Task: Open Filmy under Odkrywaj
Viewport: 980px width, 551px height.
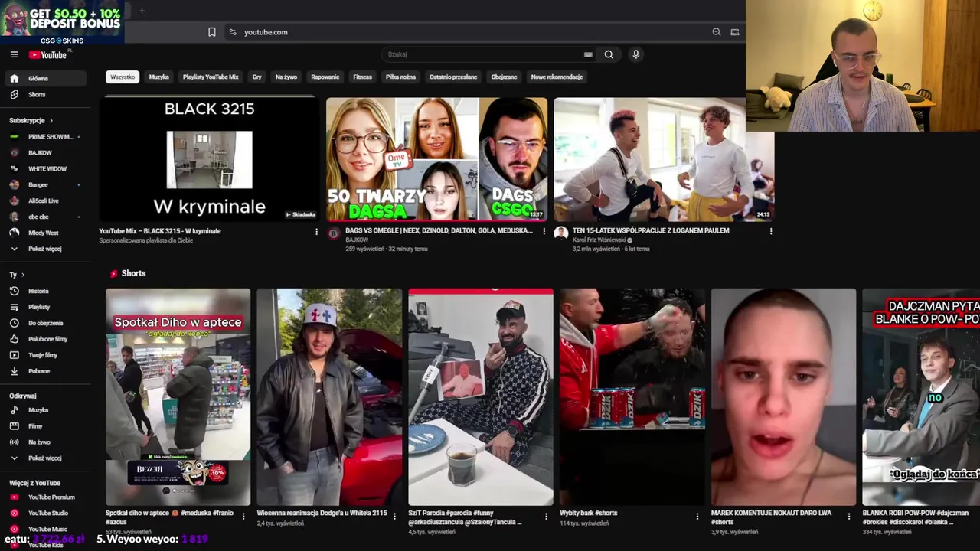Action: [x=46, y=426]
